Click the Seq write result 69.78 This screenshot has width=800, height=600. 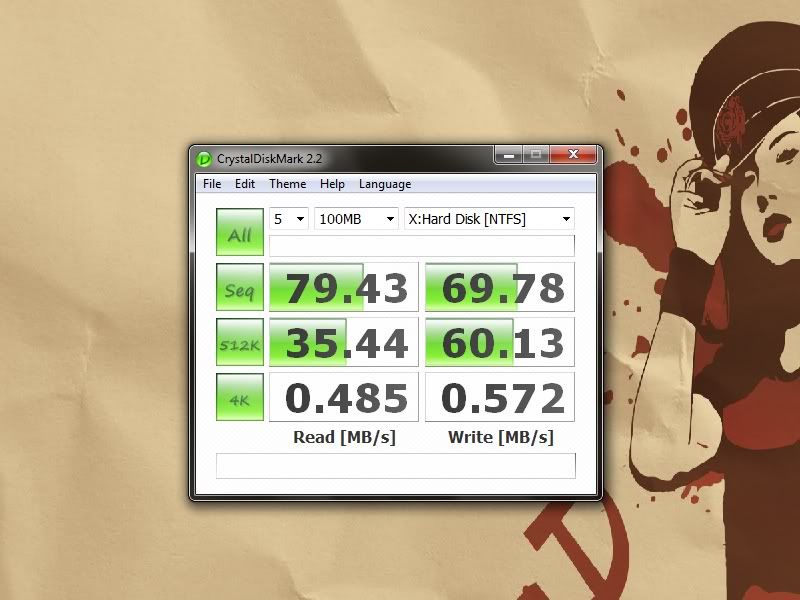[x=500, y=287]
